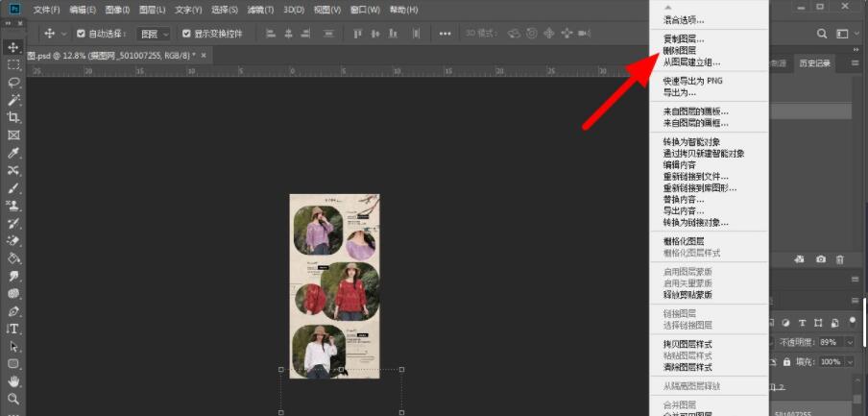This screenshot has height=416, width=868.
Task: Filter layers by adjustment layer icon
Action: pyautogui.click(x=785, y=323)
